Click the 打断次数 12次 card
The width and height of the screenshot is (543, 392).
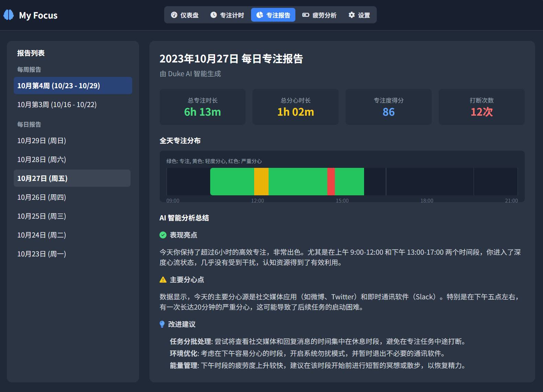coord(482,107)
